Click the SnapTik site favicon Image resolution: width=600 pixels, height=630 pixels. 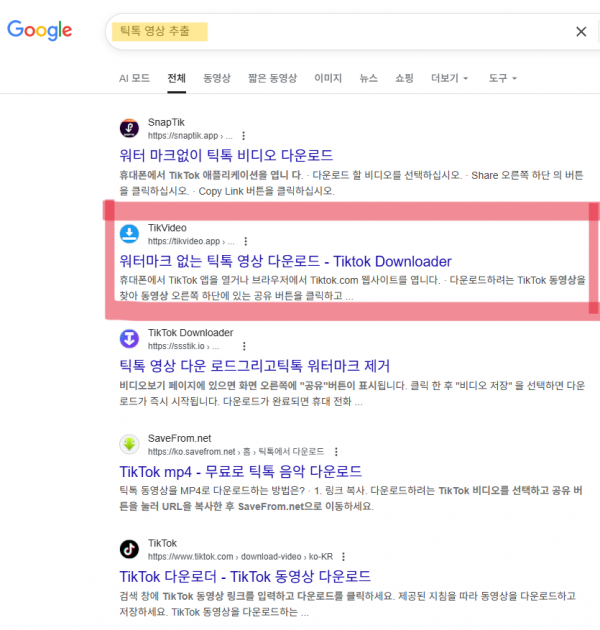tap(129, 128)
